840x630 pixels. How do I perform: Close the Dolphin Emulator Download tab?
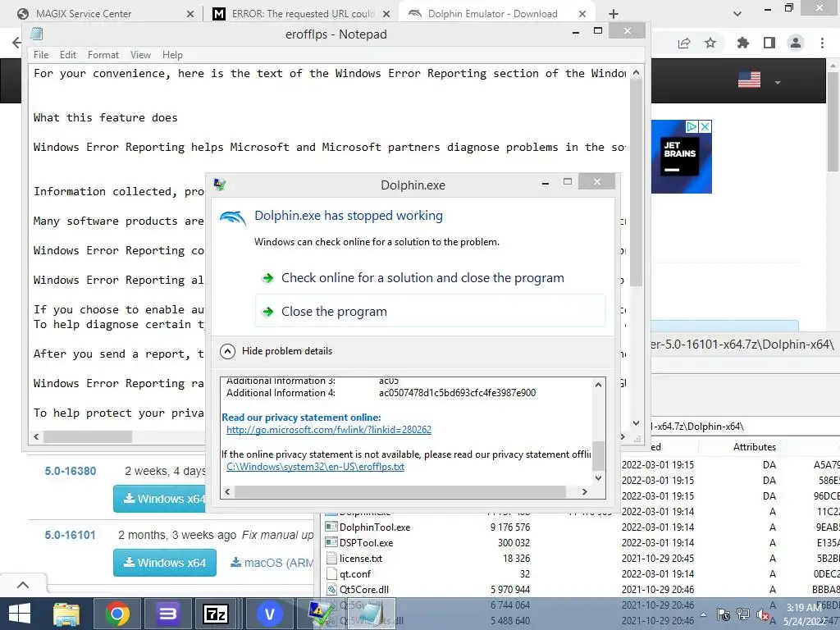[582, 14]
